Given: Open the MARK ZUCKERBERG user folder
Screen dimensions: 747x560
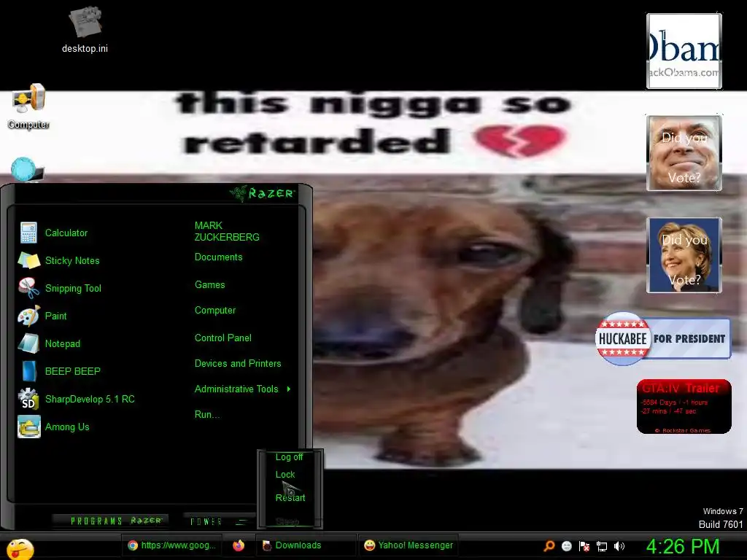Looking at the screenshot, I should coord(227,231).
